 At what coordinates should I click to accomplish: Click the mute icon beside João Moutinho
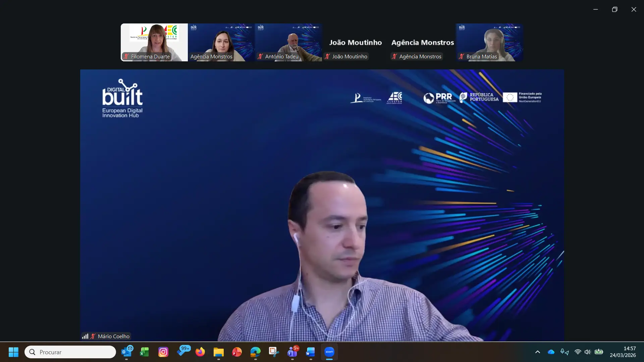(x=327, y=57)
